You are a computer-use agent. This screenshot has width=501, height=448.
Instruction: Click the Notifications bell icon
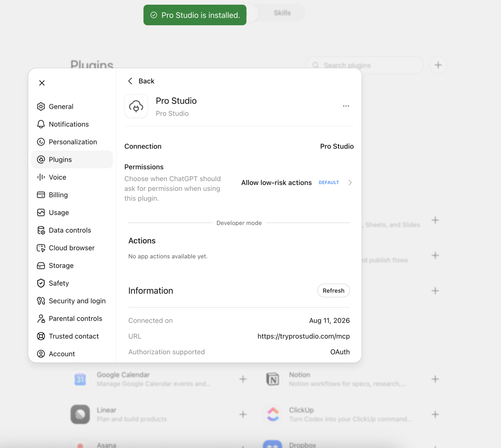coord(41,124)
